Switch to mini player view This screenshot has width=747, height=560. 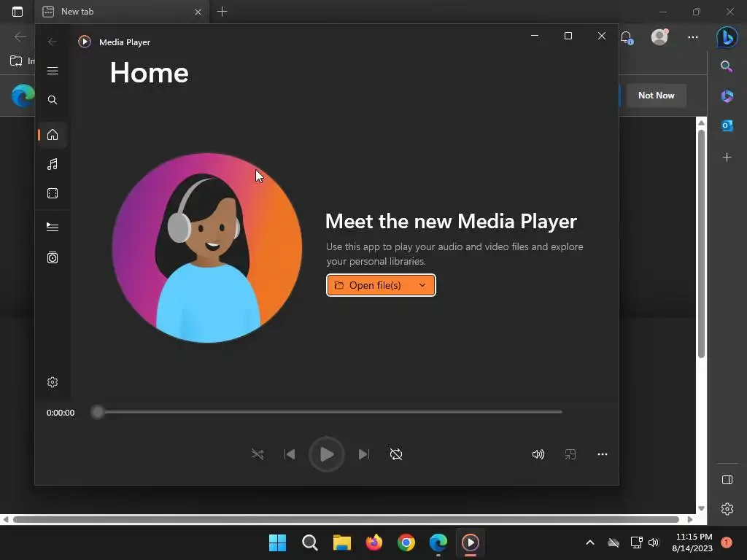pyautogui.click(x=570, y=454)
